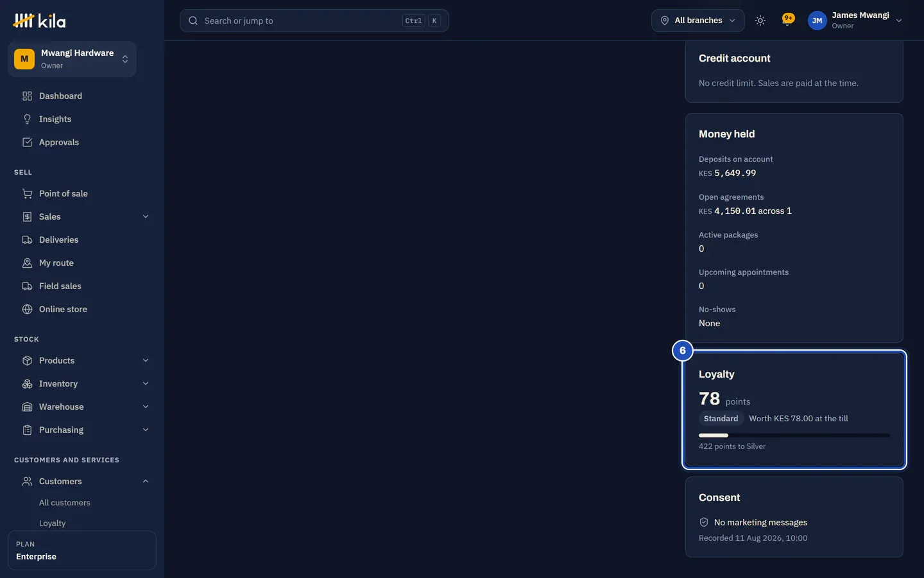This screenshot has width=924, height=578.
Task: Expand the Sales submenu chevron
Action: click(146, 217)
